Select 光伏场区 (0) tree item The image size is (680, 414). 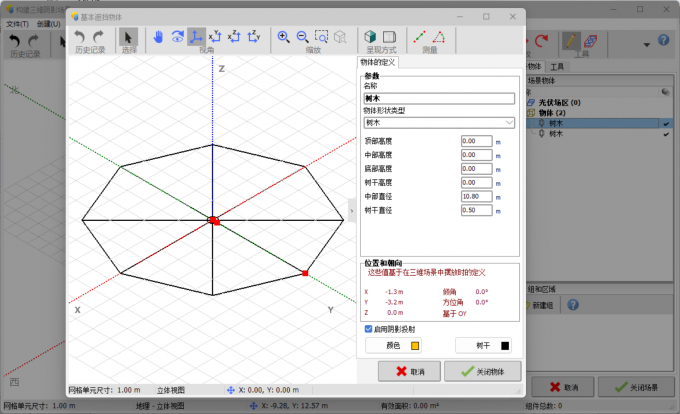point(559,103)
